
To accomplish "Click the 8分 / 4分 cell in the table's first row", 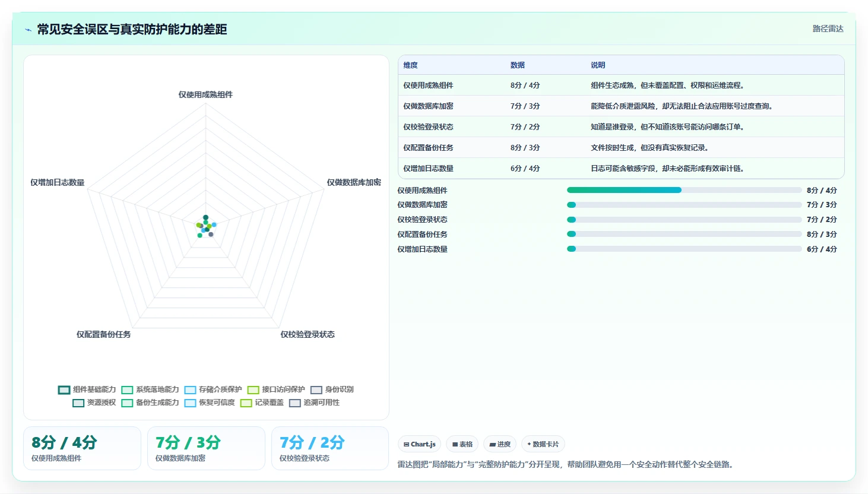I will [525, 85].
